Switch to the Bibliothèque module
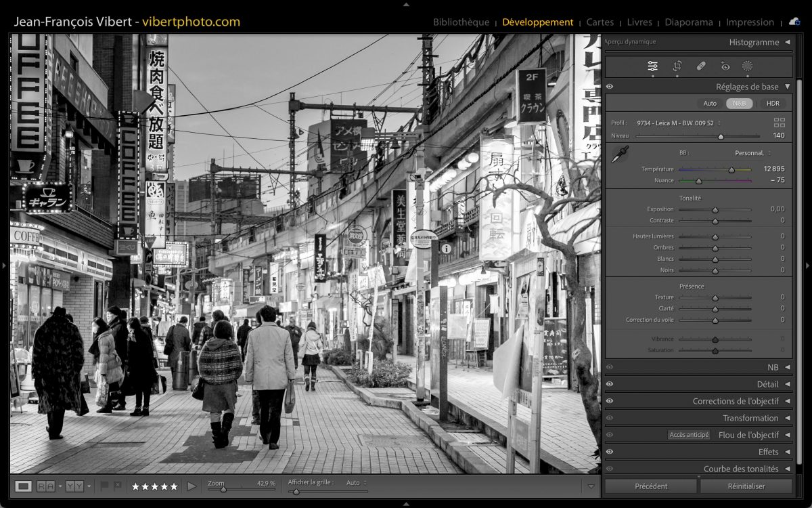The height and width of the screenshot is (508, 812). click(461, 22)
